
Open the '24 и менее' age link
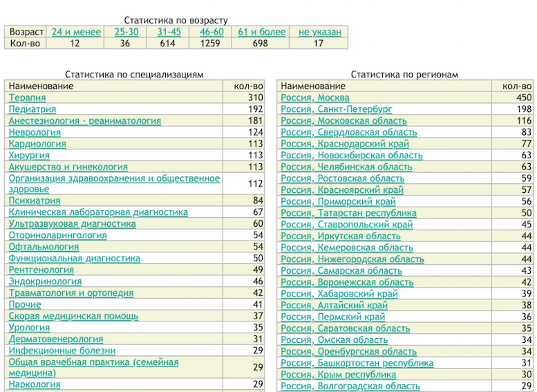coord(77,32)
